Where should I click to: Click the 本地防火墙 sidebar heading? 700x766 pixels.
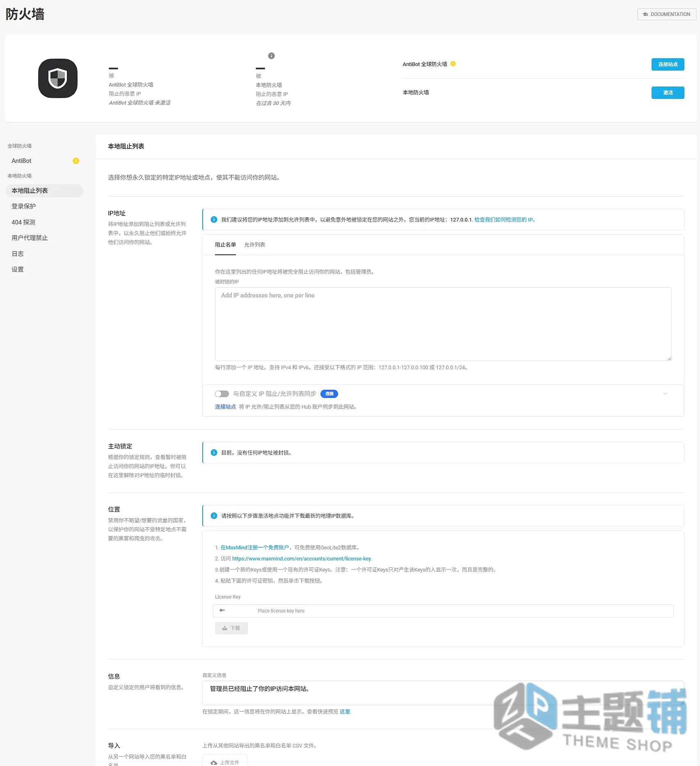point(20,176)
